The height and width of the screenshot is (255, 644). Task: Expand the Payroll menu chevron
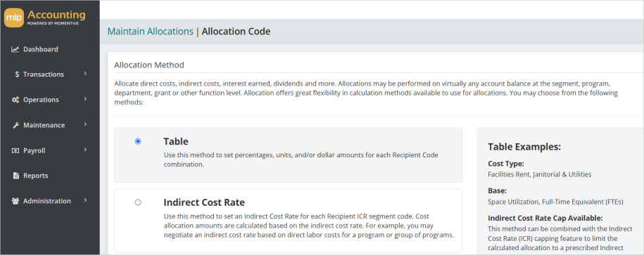point(85,150)
